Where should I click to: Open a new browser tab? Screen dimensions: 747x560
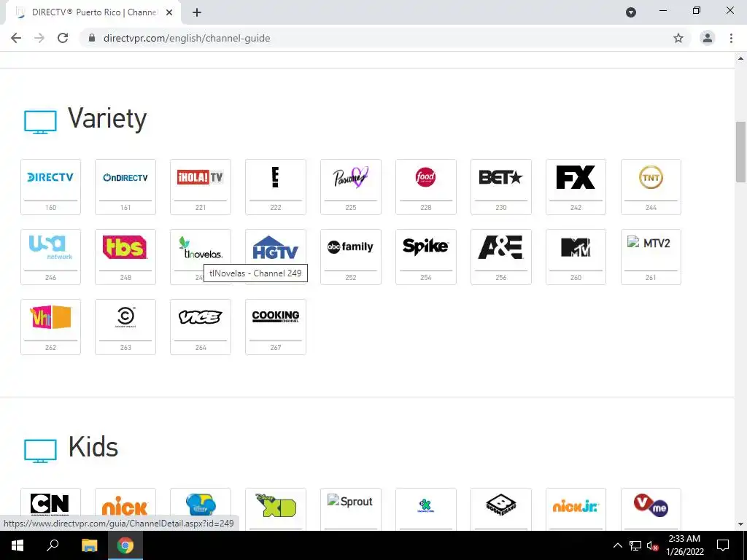coord(197,12)
